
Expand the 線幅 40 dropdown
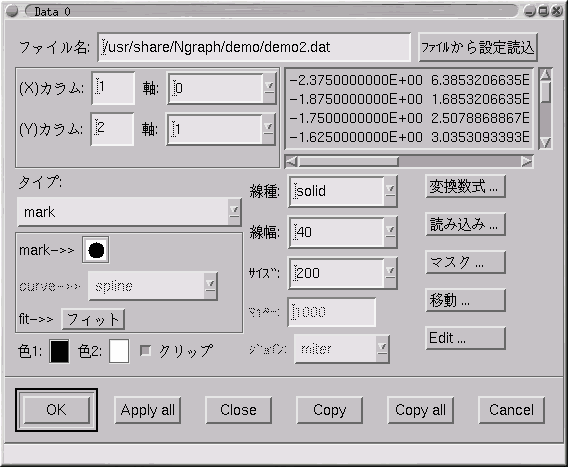coord(390,232)
